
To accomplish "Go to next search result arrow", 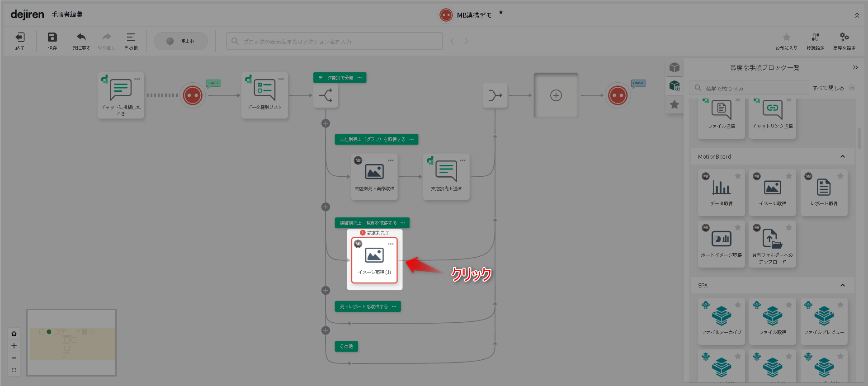I will [467, 41].
